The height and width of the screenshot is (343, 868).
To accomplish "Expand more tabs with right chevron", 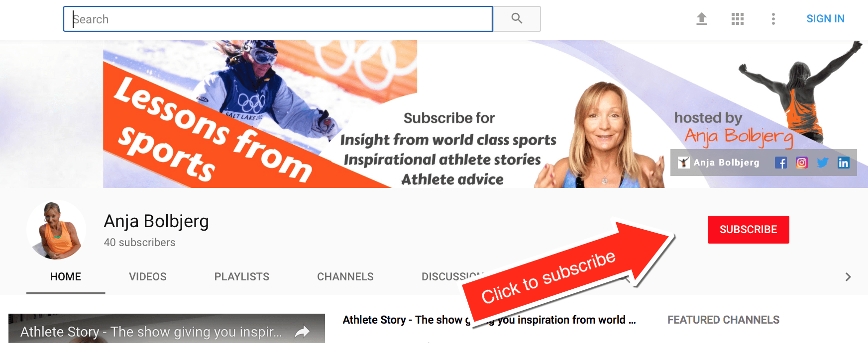I will click(848, 277).
